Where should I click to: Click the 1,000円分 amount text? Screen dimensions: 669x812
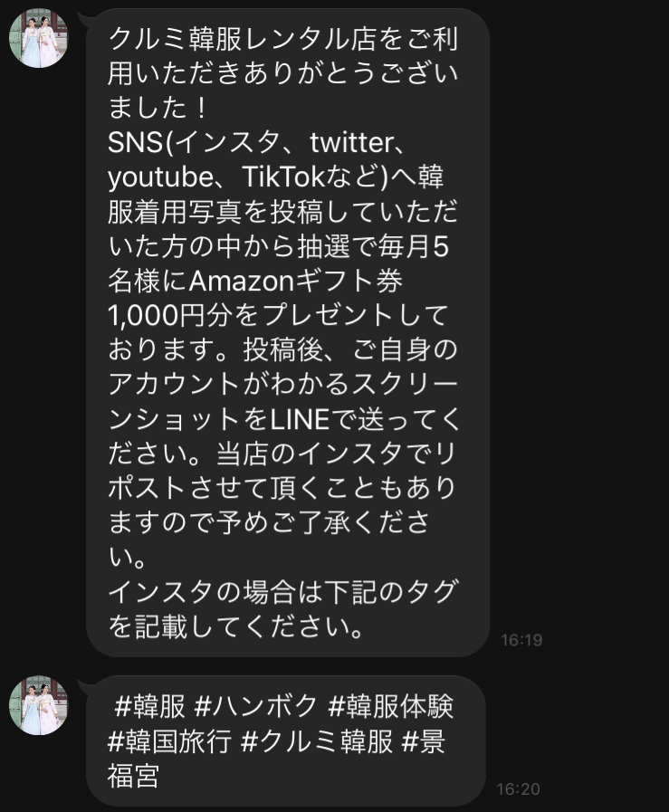coord(169,316)
